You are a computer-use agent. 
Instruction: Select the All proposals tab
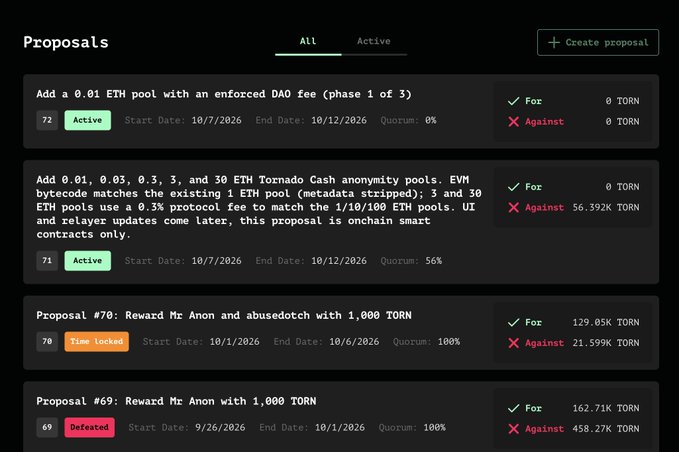click(308, 42)
